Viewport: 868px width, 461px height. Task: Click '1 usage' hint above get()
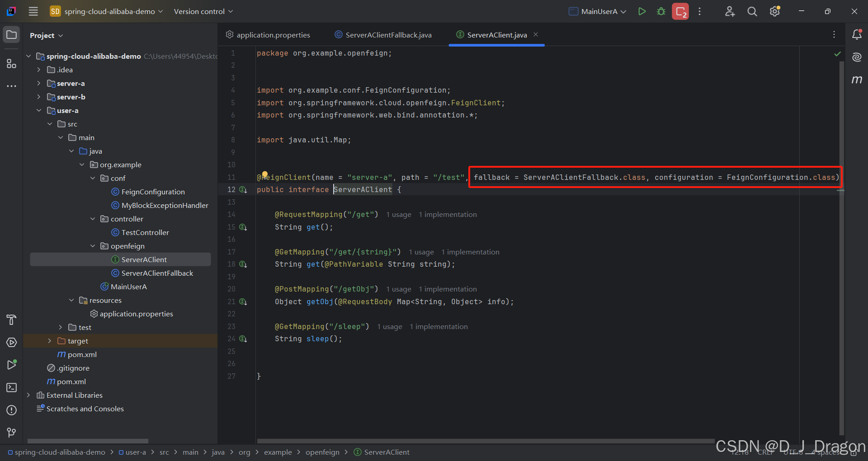coord(399,215)
